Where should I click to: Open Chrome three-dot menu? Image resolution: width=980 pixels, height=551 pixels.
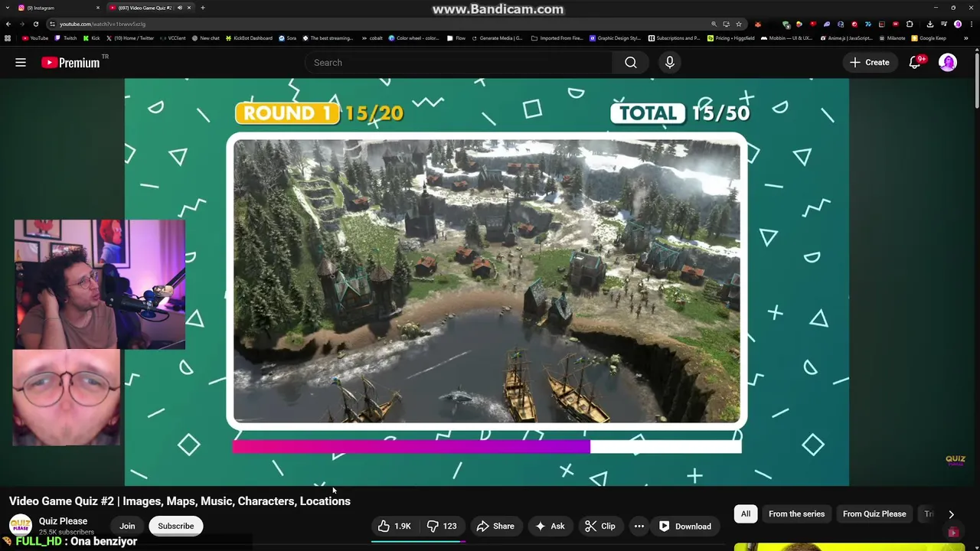click(971, 24)
